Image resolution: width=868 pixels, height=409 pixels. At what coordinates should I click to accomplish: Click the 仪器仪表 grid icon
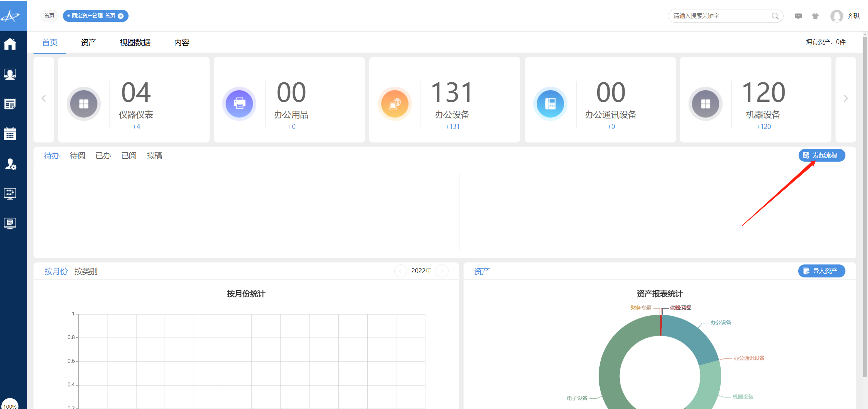(84, 104)
